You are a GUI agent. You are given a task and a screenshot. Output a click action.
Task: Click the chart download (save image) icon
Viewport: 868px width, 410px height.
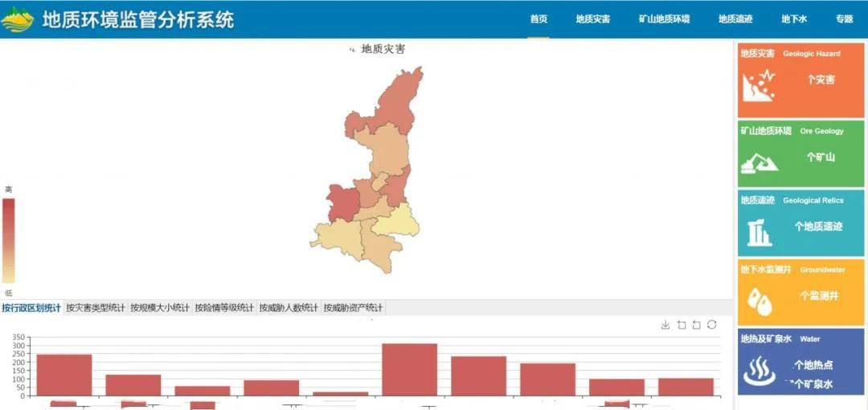665,325
